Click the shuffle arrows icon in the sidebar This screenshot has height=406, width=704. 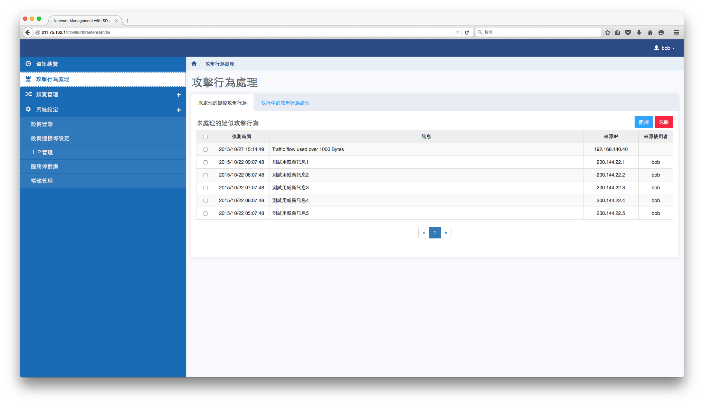[x=28, y=94]
